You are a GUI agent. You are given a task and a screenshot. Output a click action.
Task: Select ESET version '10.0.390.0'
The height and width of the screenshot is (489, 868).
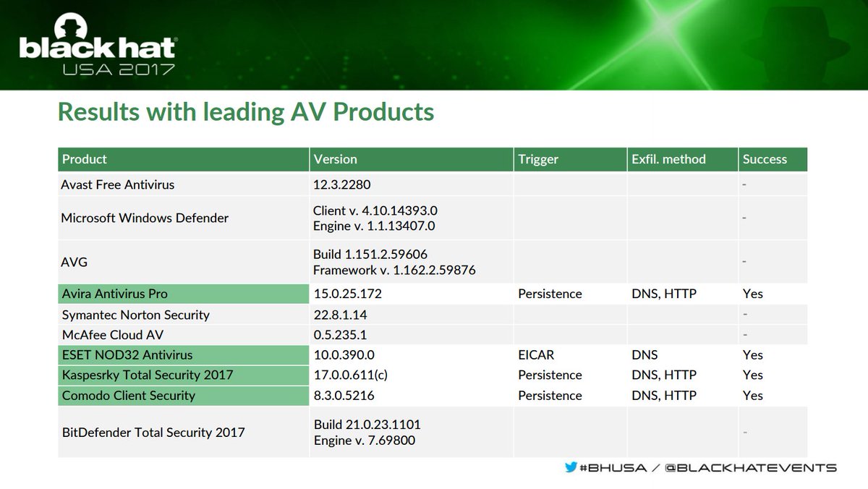pos(344,355)
